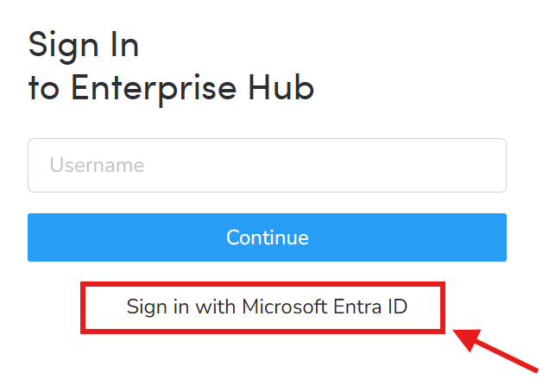Choose the Microsoft Entra ID sign-in option
Image resolution: width=549 pixels, height=392 pixels.
(267, 307)
